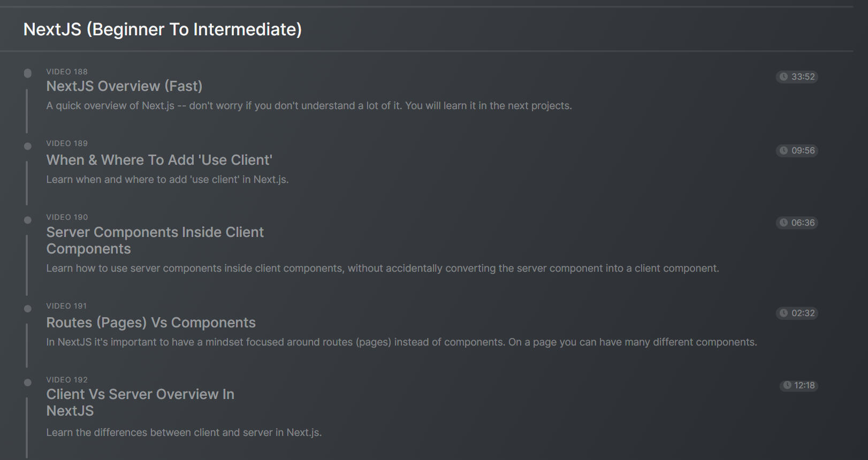
Task: Click the VIDEO 190 label
Action: coord(67,217)
